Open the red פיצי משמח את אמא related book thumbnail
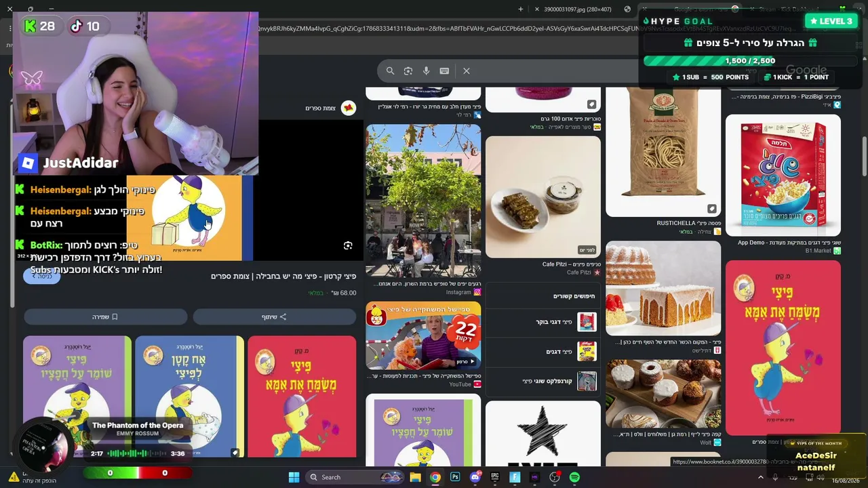Viewport: 868px width, 488px height. pyautogui.click(x=302, y=396)
